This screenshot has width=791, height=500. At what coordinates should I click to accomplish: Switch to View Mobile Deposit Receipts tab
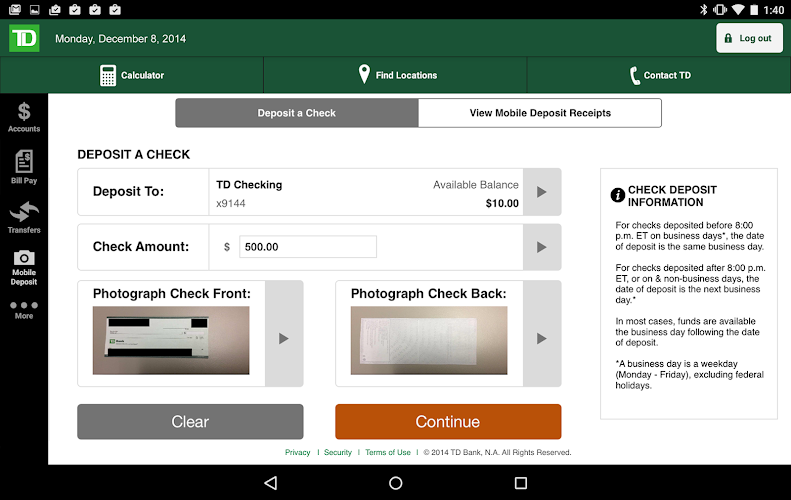pyautogui.click(x=540, y=113)
